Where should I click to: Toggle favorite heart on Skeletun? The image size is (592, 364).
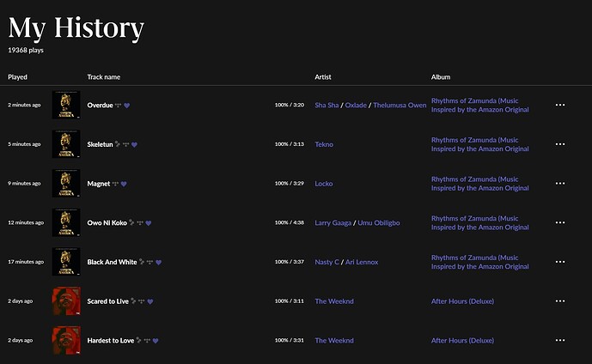click(134, 145)
